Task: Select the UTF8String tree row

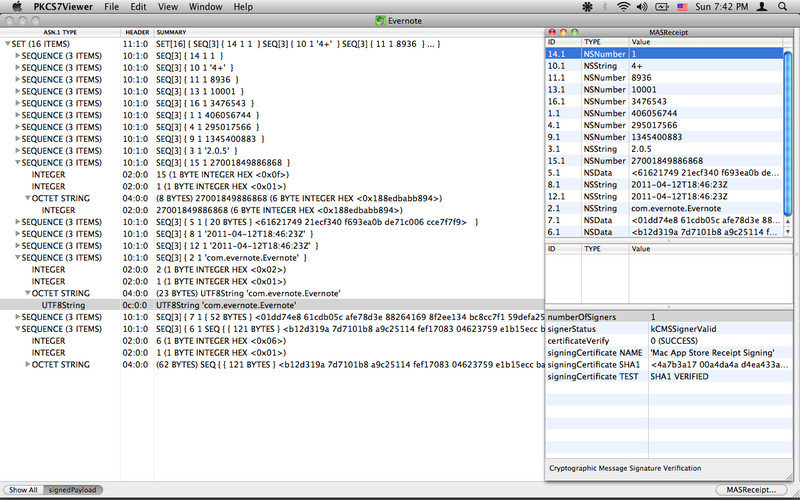Action: (272, 305)
